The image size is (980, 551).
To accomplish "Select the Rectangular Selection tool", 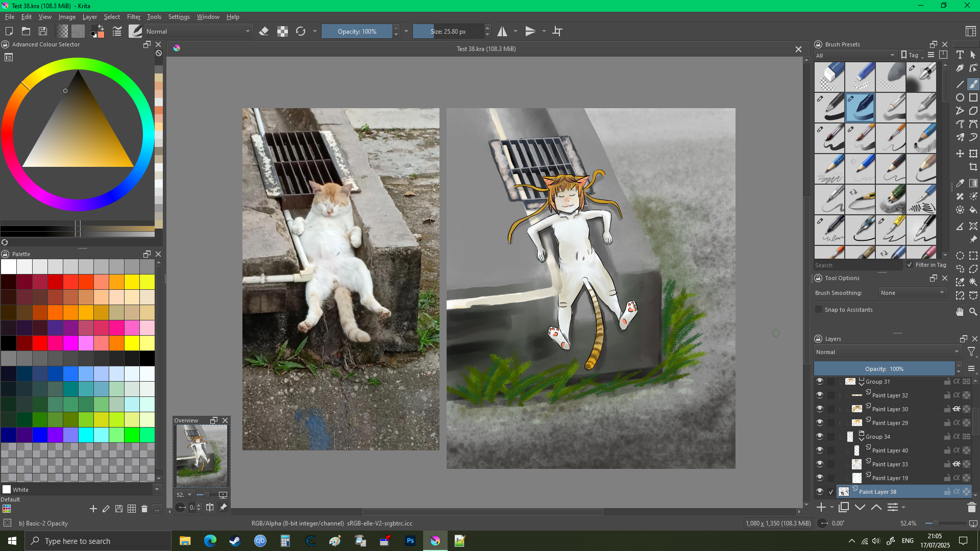I will pos(973,256).
